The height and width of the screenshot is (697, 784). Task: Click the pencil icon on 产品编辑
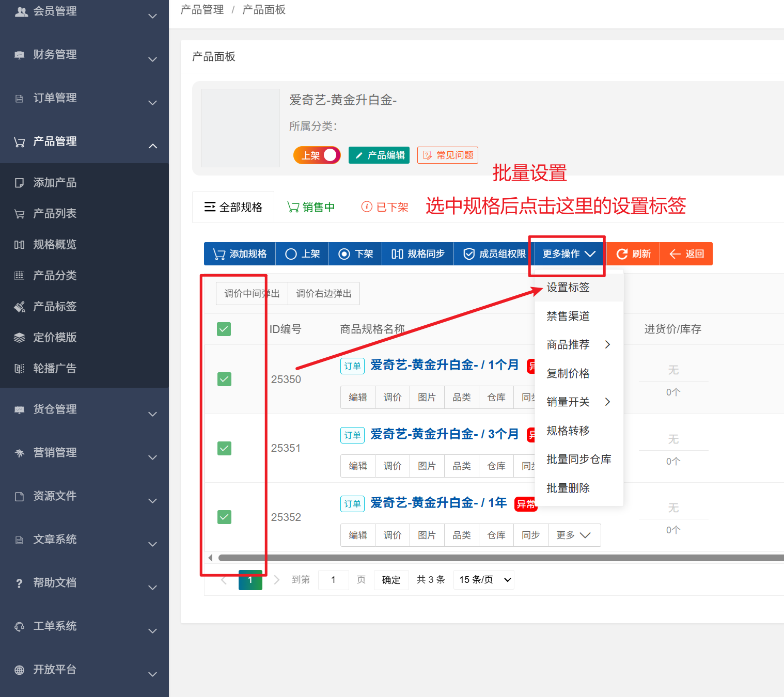pyautogui.click(x=359, y=155)
